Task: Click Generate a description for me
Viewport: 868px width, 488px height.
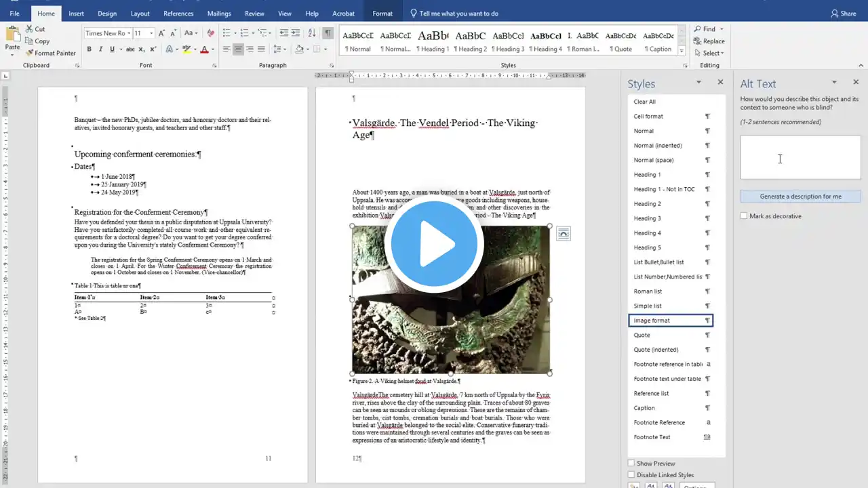Action: [800, 197]
